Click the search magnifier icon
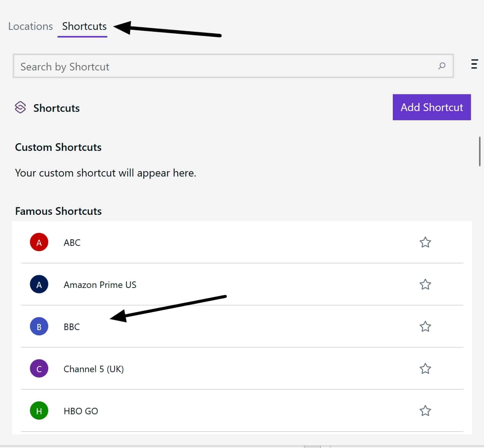Image resolution: width=484 pixels, height=448 pixels. tap(442, 66)
